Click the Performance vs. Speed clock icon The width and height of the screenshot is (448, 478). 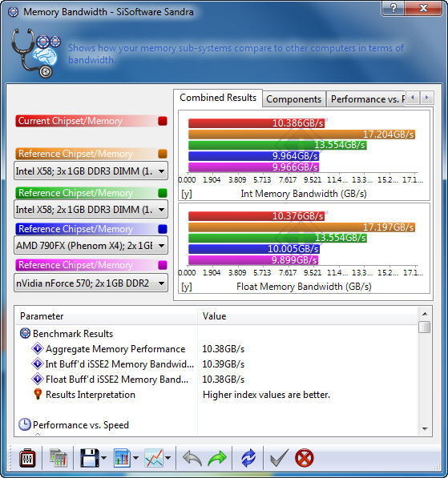point(24,424)
